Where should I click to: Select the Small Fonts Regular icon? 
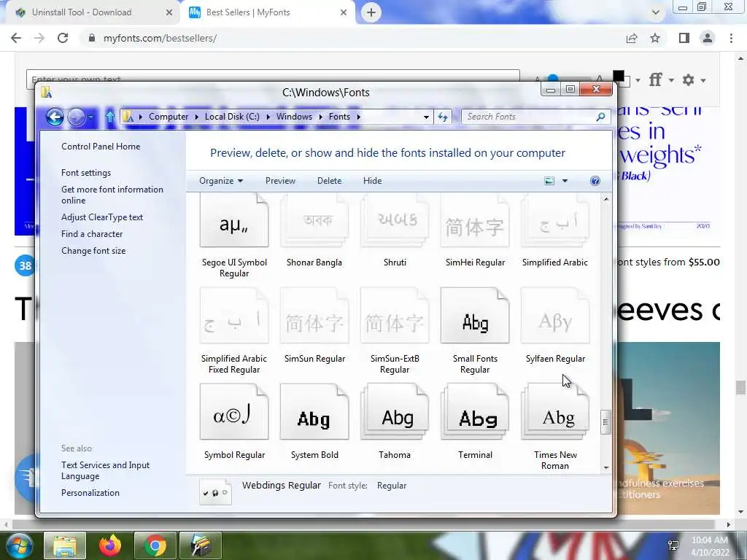(475, 316)
